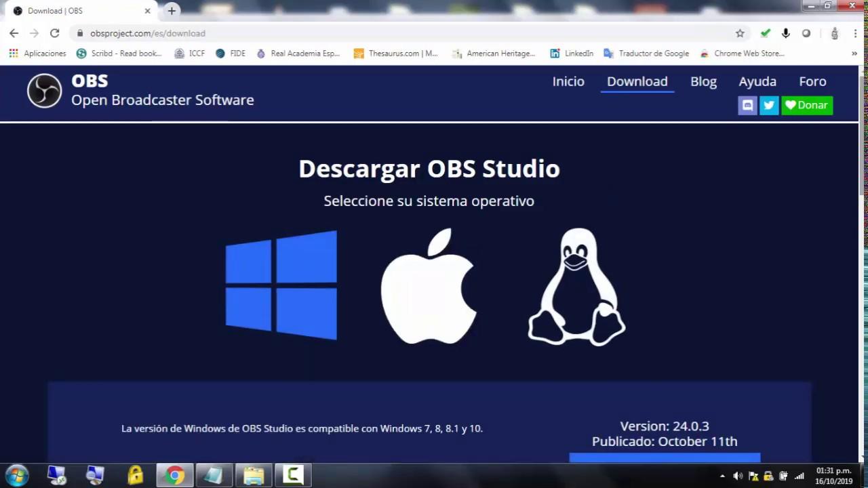
Task: Click "Publicado: October 11th" text
Action: click(665, 441)
